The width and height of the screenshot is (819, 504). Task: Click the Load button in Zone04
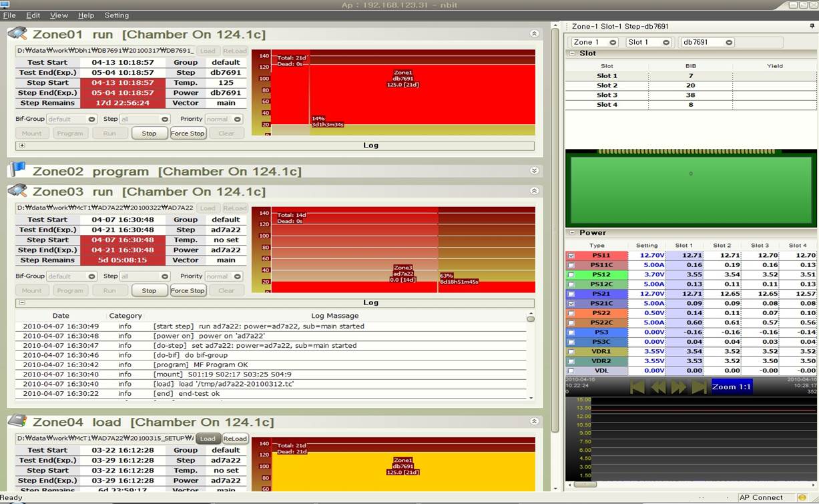(208, 439)
